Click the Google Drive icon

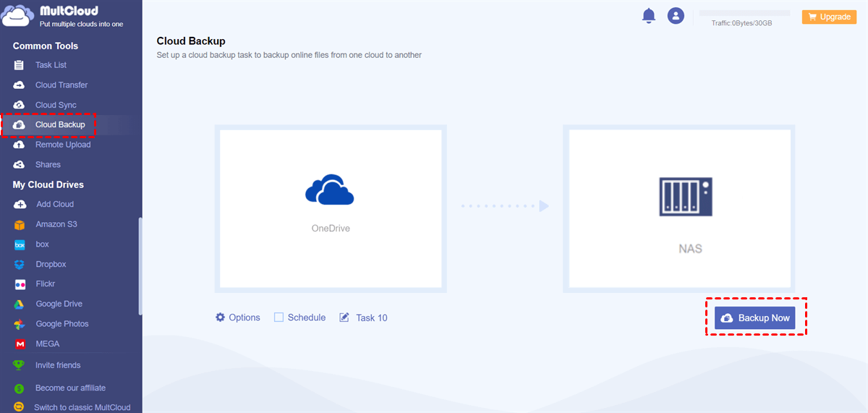20,304
